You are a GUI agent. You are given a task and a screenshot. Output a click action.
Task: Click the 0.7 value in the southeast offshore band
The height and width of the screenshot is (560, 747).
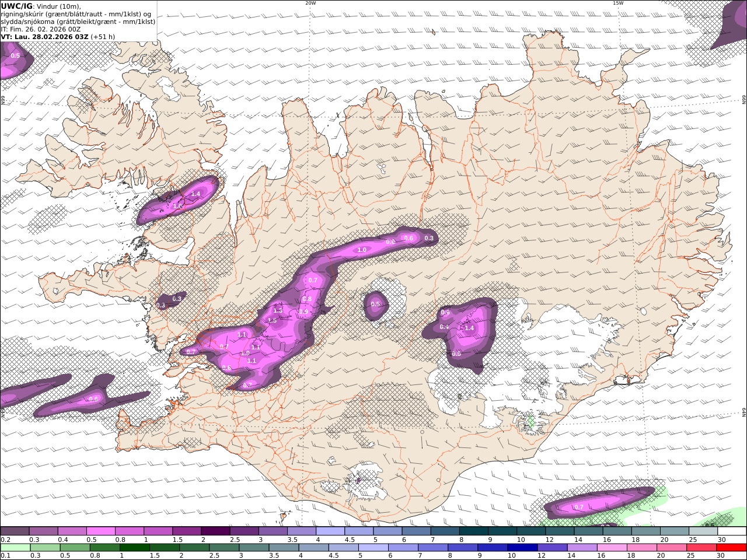click(x=579, y=508)
